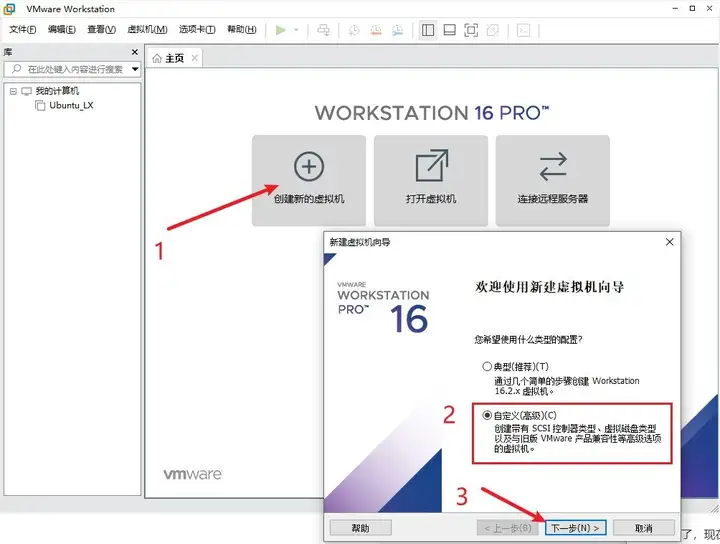Open the library search dropdown arrow
Image resolution: width=720 pixels, height=544 pixels.
point(135,69)
